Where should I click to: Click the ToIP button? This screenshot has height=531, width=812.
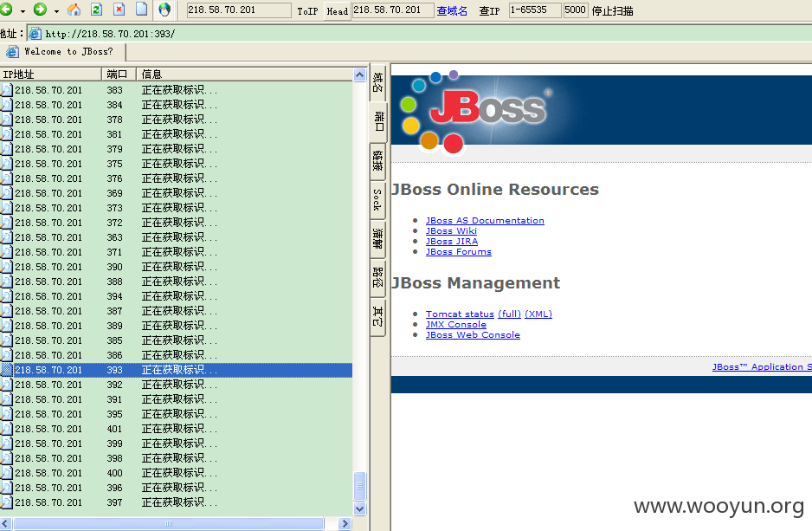click(307, 11)
